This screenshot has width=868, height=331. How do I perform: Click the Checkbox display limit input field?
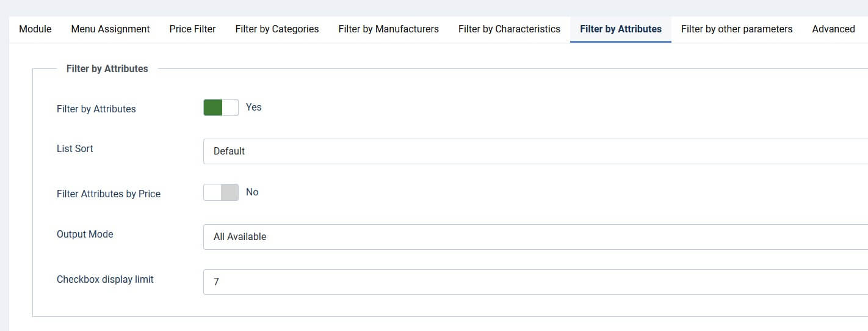pos(535,282)
